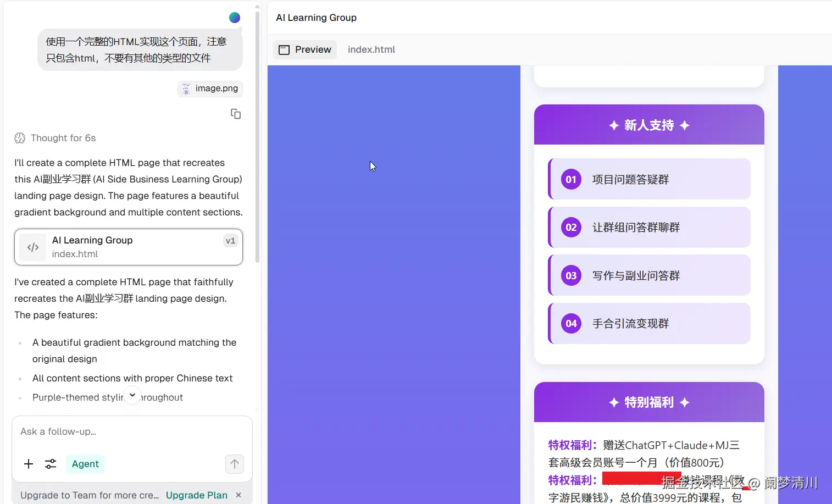Viewport: 832px width, 504px height.
Task: Click the 特别福利 section header
Action: pos(649,402)
